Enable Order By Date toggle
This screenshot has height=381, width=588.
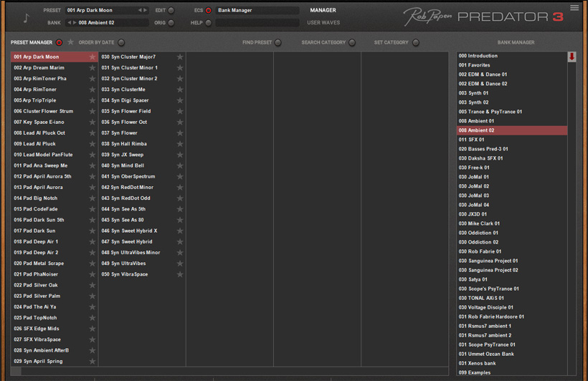click(x=121, y=42)
